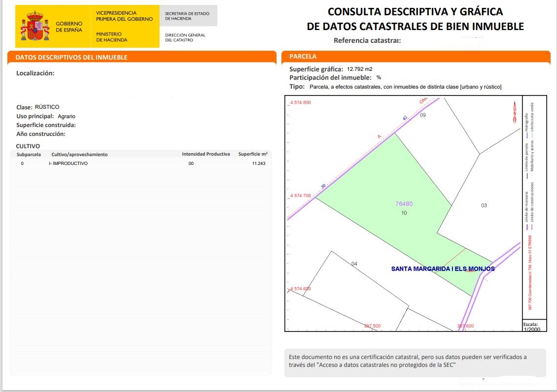The image size is (557, 392).
Task: Click the Datos Descriptivos del Inmueble header
Action: (71, 58)
